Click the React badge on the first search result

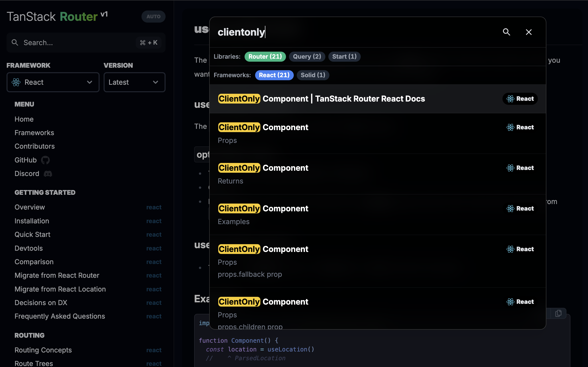pyautogui.click(x=520, y=99)
